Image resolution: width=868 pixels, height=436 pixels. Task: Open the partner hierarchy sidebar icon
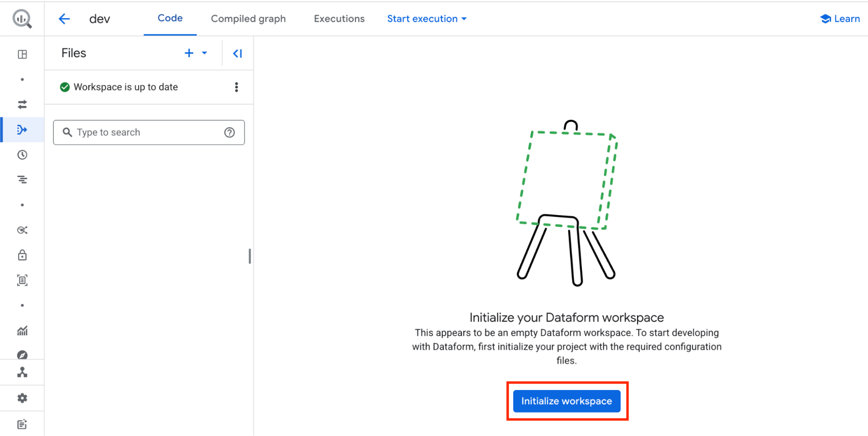[22, 372]
